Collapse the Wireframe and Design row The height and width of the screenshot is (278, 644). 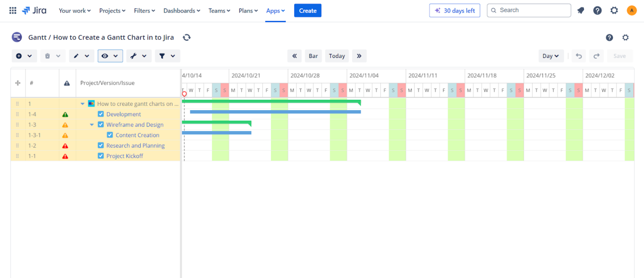coord(92,125)
